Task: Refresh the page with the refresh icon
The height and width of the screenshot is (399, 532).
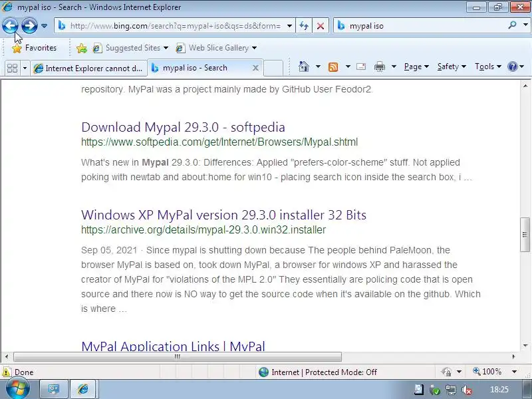Action: click(x=304, y=26)
